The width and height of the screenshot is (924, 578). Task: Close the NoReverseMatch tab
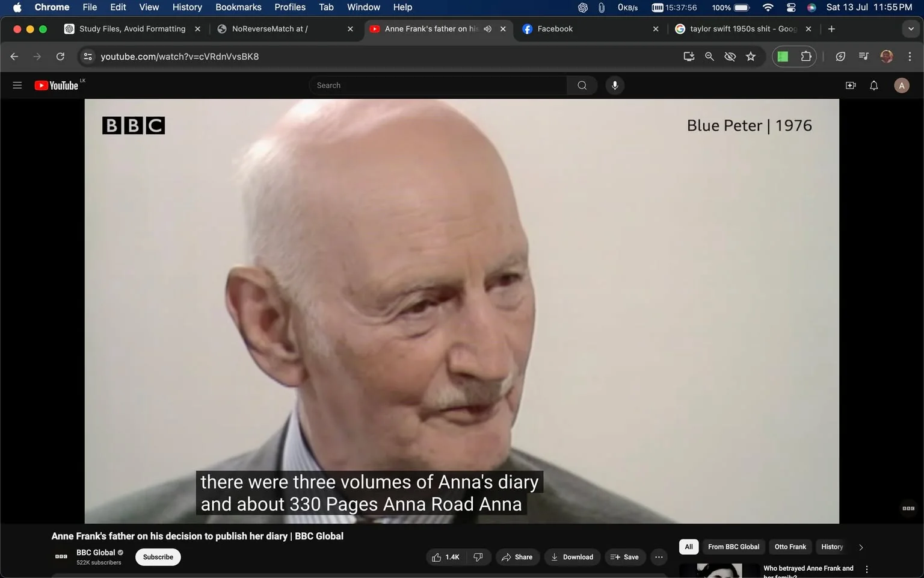pyautogui.click(x=350, y=29)
